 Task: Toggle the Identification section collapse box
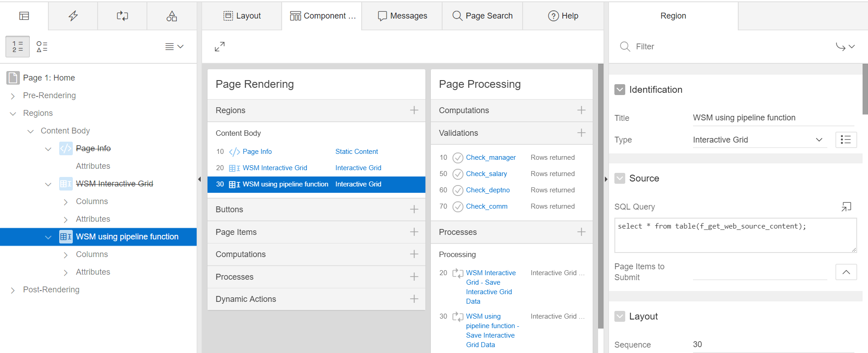pos(620,90)
